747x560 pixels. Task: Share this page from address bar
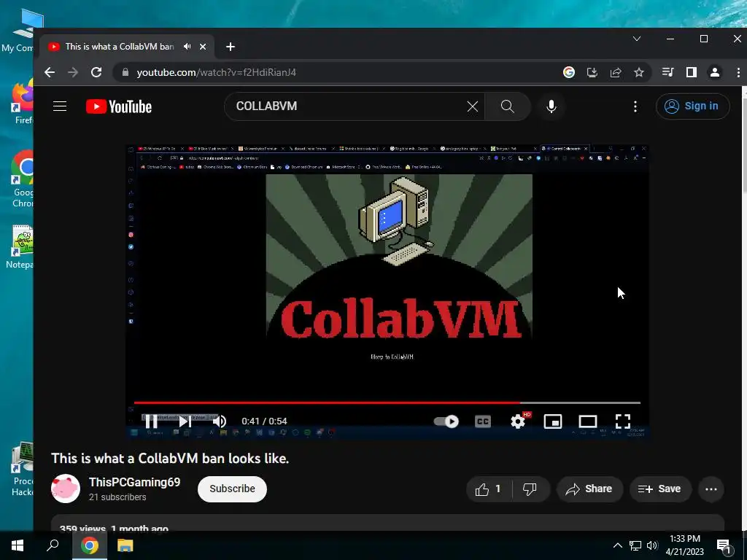(616, 72)
